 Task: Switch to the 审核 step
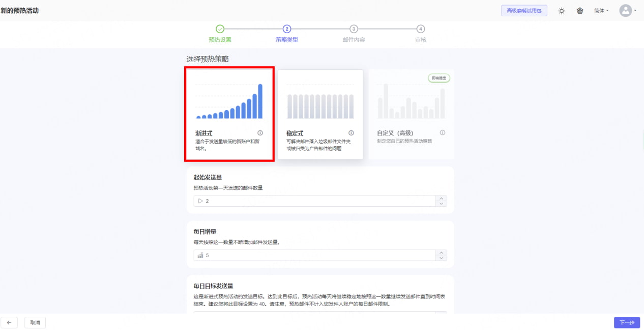click(x=420, y=30)
